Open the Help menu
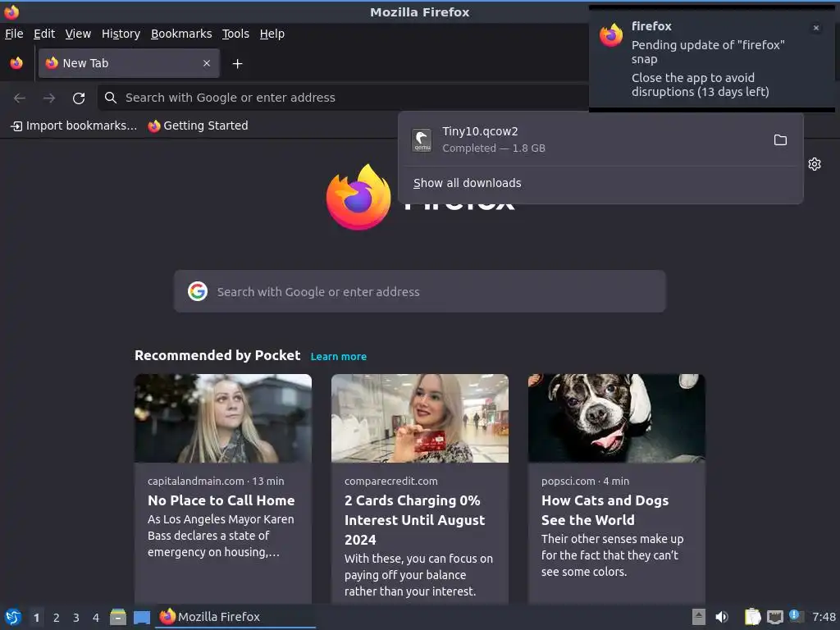The image size is (840, 630). 272,34
